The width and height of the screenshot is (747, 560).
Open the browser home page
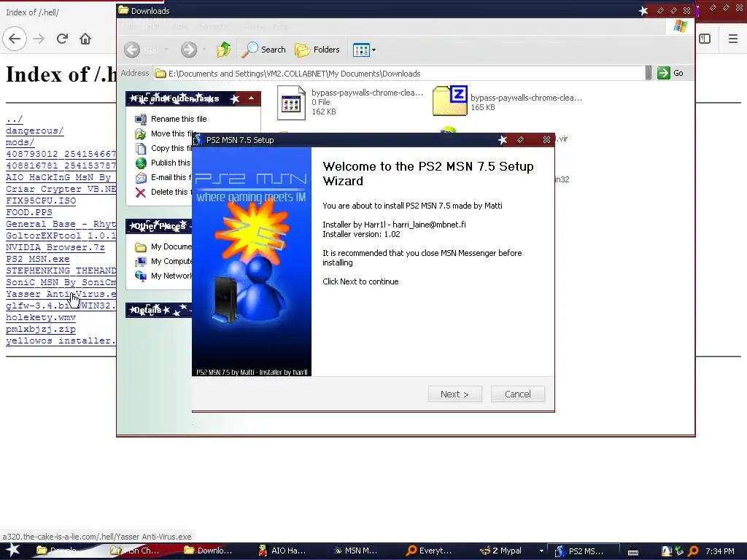(85, 39)
